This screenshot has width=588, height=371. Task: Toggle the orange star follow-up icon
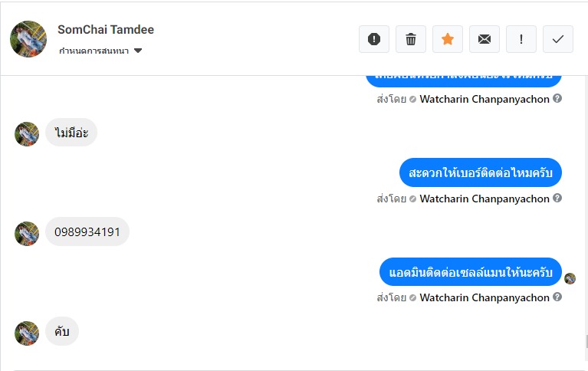448,39
